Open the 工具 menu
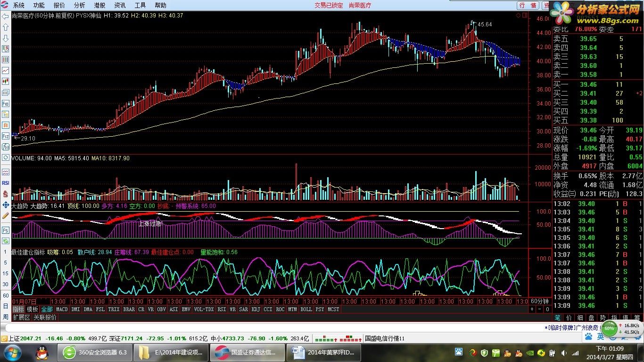 pos(140,5)
